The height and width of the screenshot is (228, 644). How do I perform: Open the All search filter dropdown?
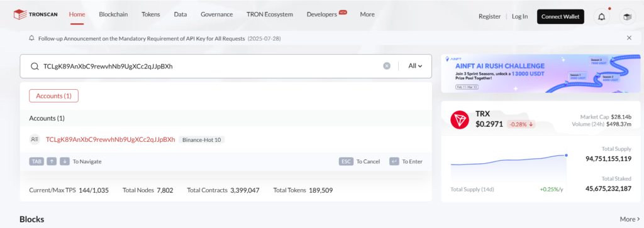tap(415, 66)
